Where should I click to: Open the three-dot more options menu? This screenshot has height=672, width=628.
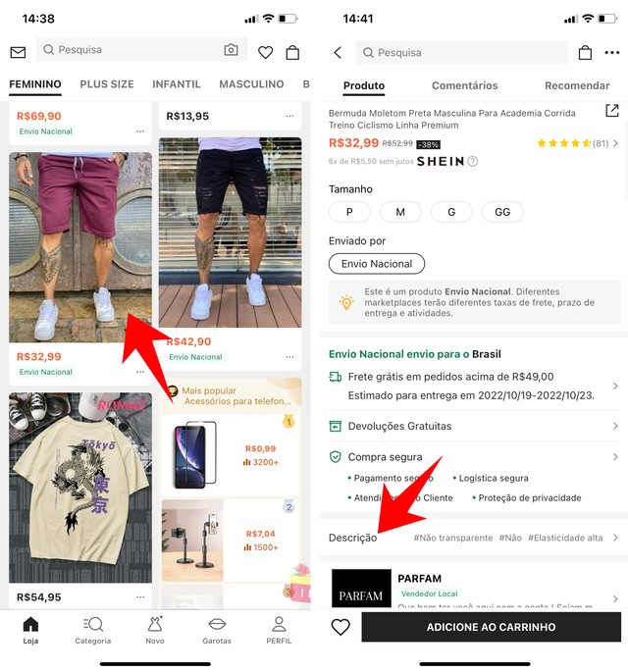pyautogui.click(x=611, y=53)
